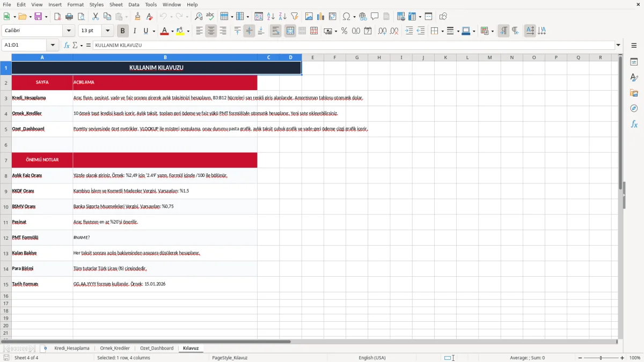Toggle center vertically alignment
Viewport: 644px width, 362px height.
[x=249, y=31]
